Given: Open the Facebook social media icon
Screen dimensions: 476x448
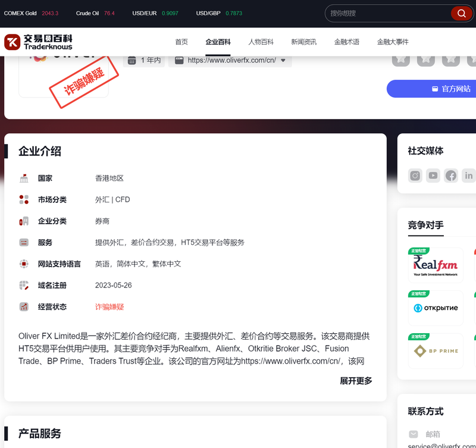Looking at the screenshot, I should click(x=451, y=176).
